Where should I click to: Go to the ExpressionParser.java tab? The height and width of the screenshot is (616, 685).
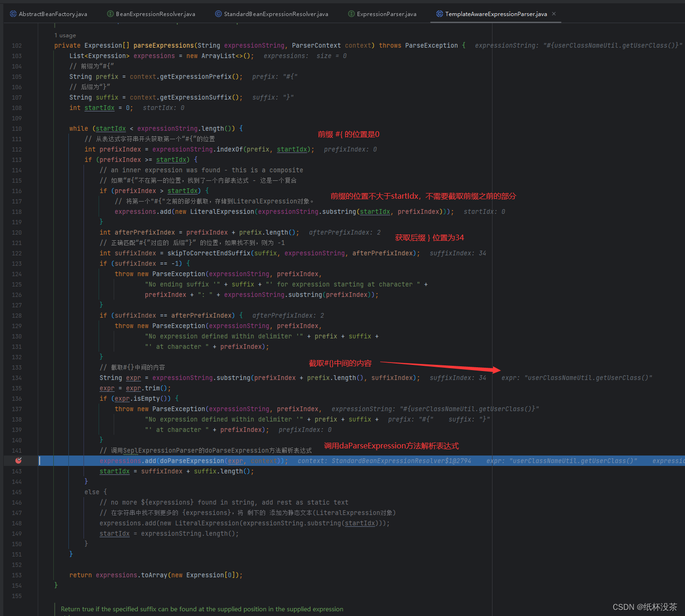pos(382,14)
